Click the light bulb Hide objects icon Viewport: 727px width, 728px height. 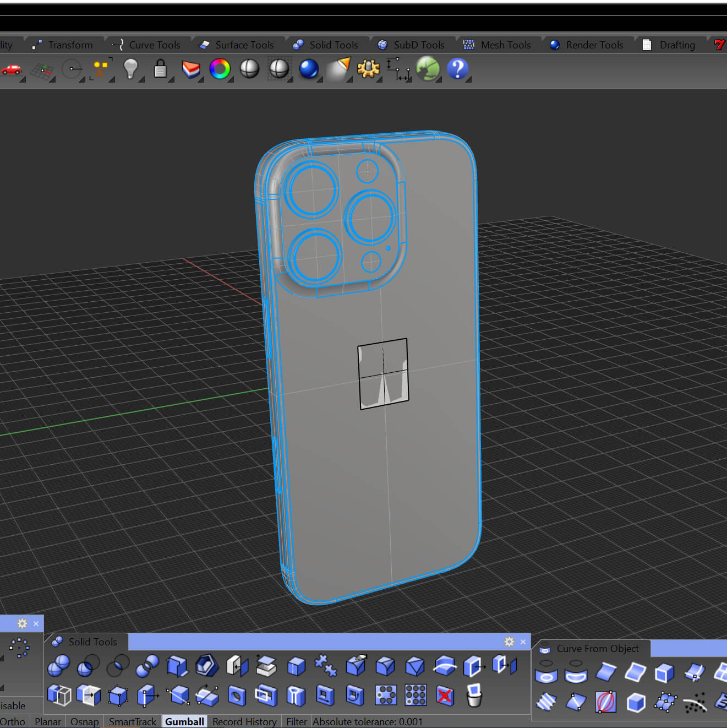(130, 69)
